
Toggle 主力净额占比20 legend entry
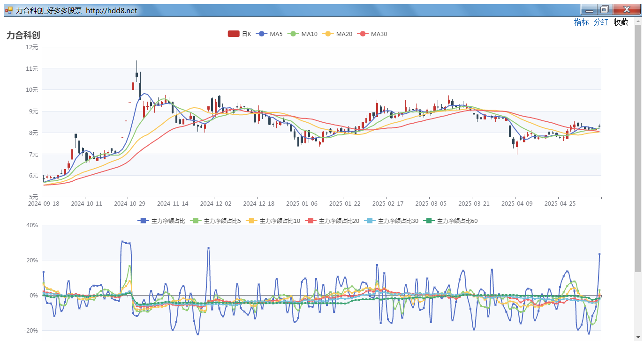(332, 221)
